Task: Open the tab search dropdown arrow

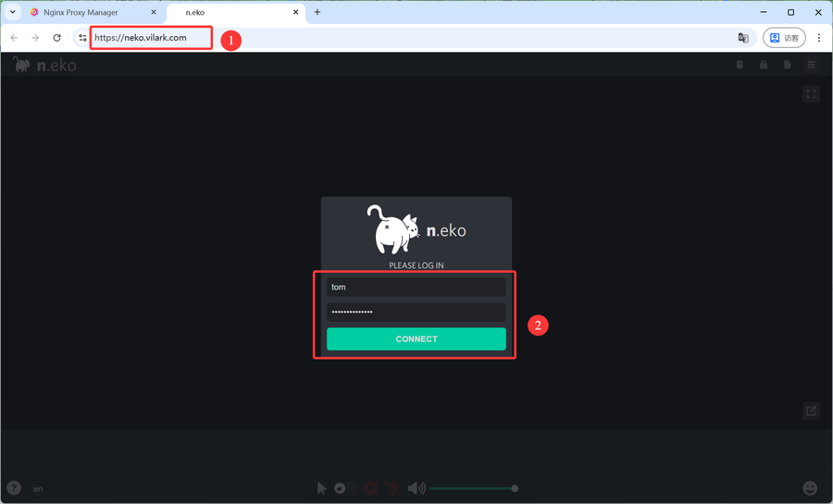Action: pos(13,13)
